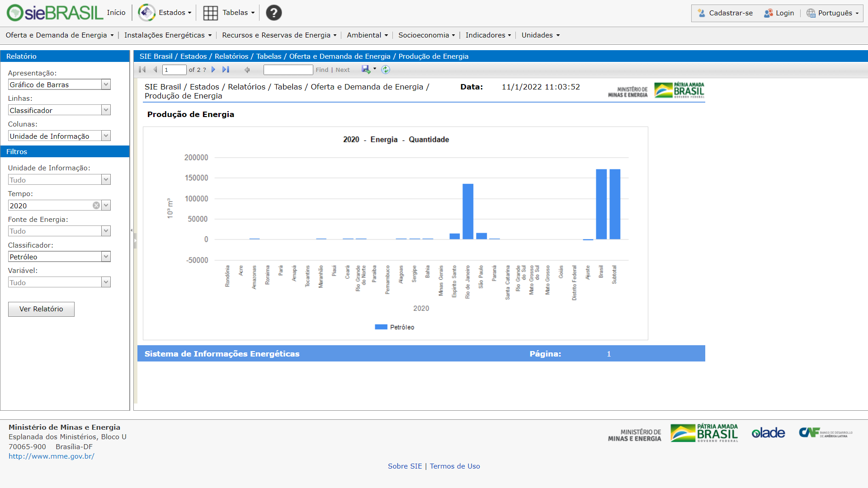Go to first report page
The width and height of the screenshot is (868, 488).
click(142, 70)
